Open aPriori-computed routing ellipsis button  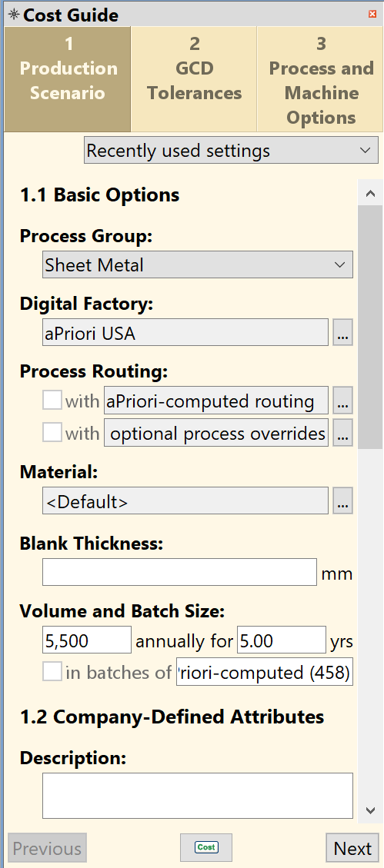pyautogui.click(x=343, y=401)
